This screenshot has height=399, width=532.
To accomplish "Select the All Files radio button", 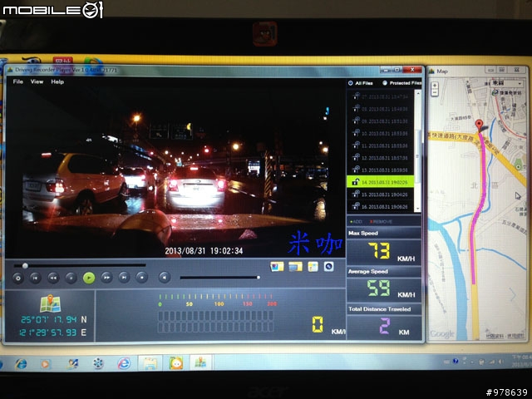I will pyautogui.click(x=351, y=83).
